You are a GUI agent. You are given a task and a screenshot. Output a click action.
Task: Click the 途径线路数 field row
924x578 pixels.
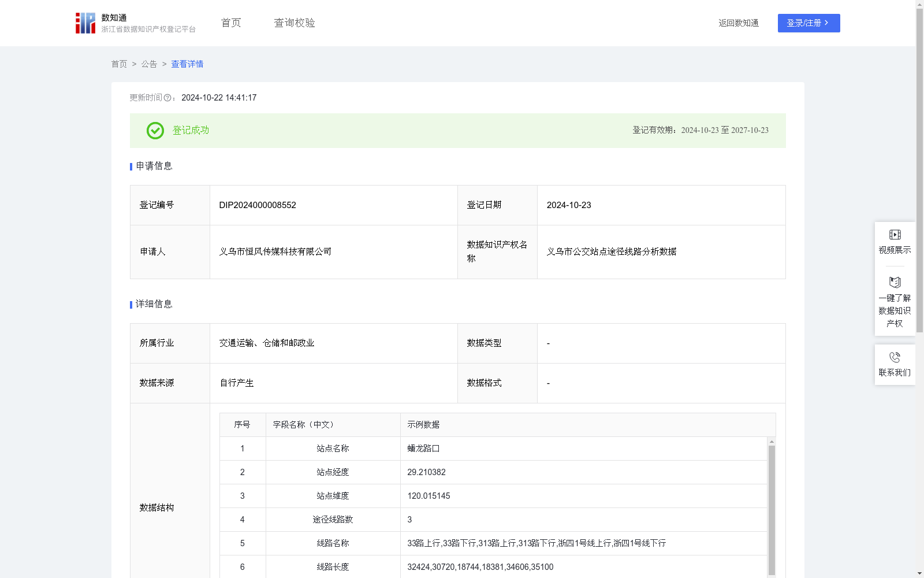point(493,520)
